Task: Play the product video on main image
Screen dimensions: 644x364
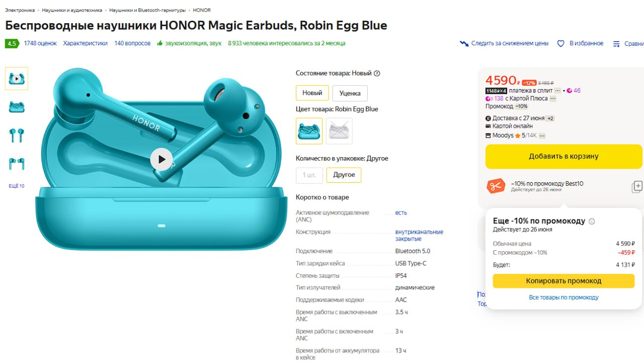Action: pyautogui.click(x=161, y=160)
